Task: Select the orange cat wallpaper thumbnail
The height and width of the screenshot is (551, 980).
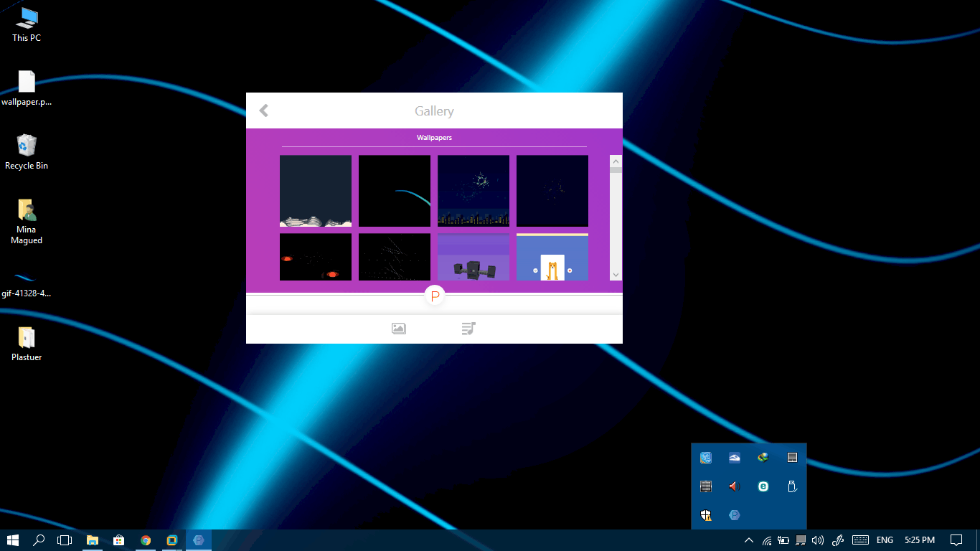Action: click(552, 257)
